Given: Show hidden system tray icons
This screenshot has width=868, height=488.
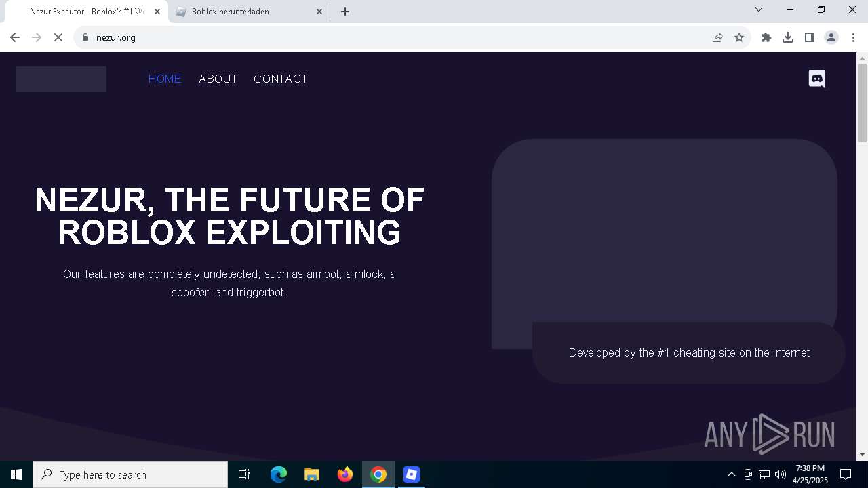Looking at the screenshot, I should 731,474.
